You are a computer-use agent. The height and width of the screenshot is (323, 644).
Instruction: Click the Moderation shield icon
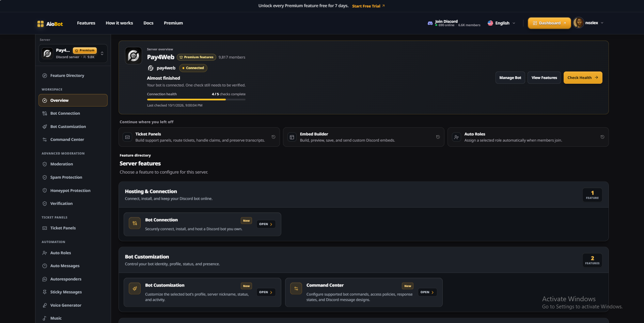[x=45, y=164]
